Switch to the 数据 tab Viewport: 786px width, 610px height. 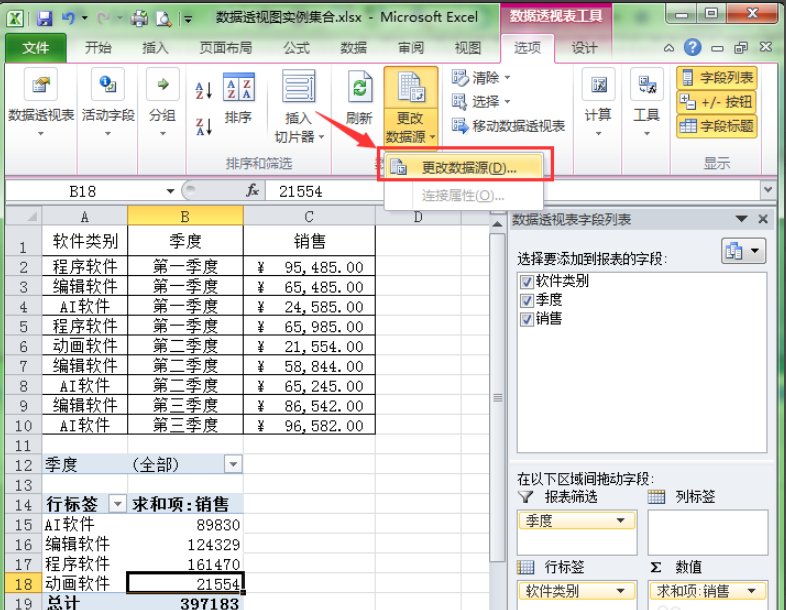(x=353, y=48)
